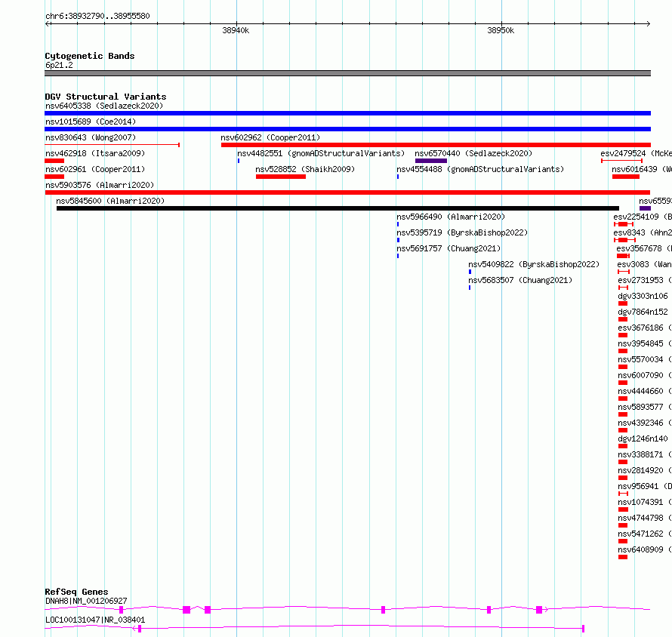Click the nsv6405338 (Sedlazeck2020) variant label

tap(104, 106)
